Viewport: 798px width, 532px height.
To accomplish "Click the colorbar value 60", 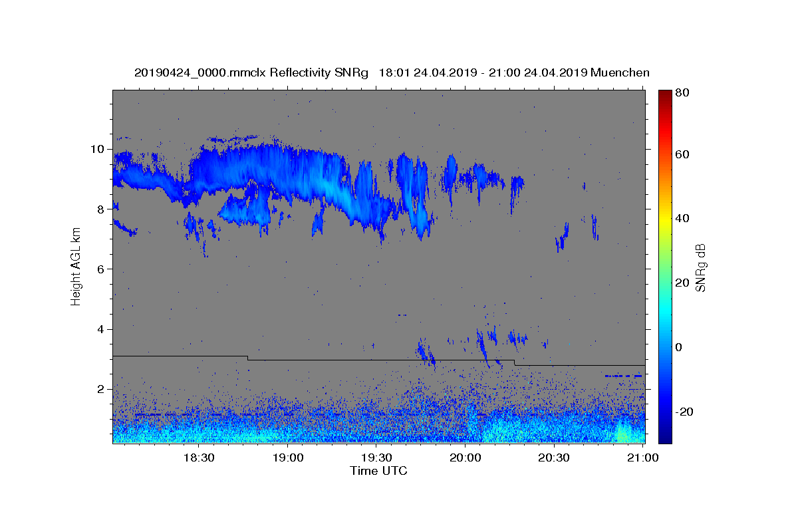I will (x=683, y=154).
